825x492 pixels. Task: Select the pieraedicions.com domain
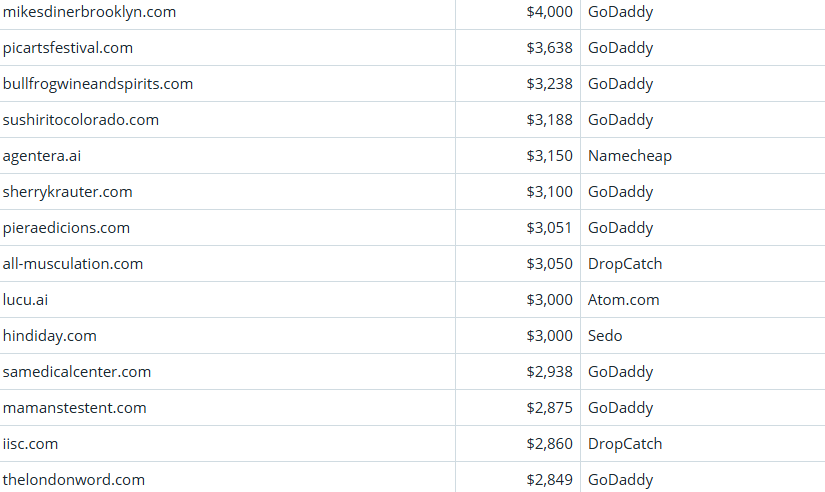66,228
